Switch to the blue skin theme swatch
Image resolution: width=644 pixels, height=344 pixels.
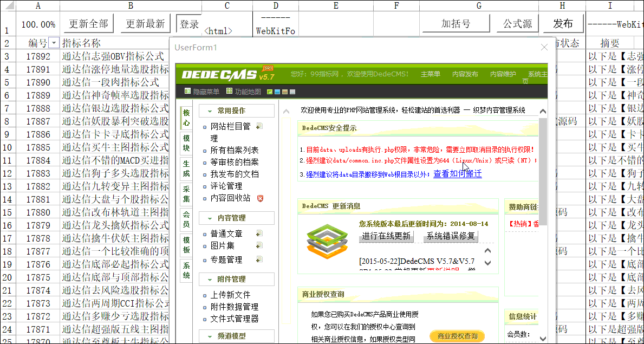[277, 92]
